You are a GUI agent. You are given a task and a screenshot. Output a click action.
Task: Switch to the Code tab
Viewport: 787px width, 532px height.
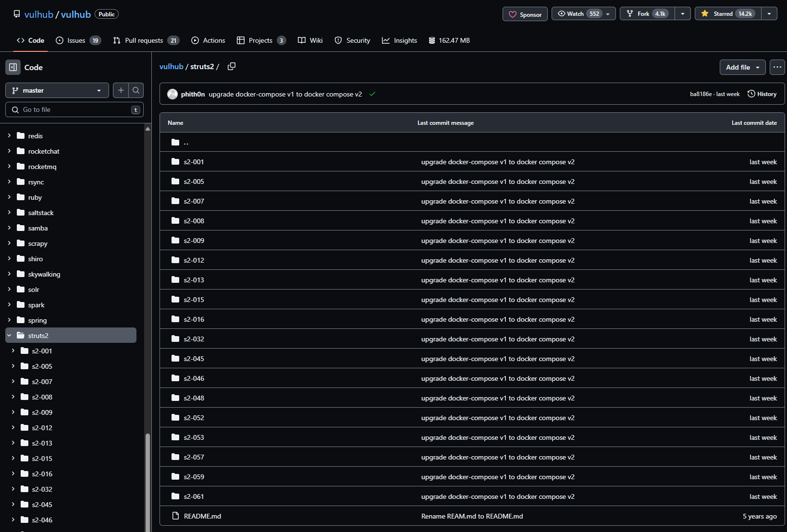click(x=30, y=40)
